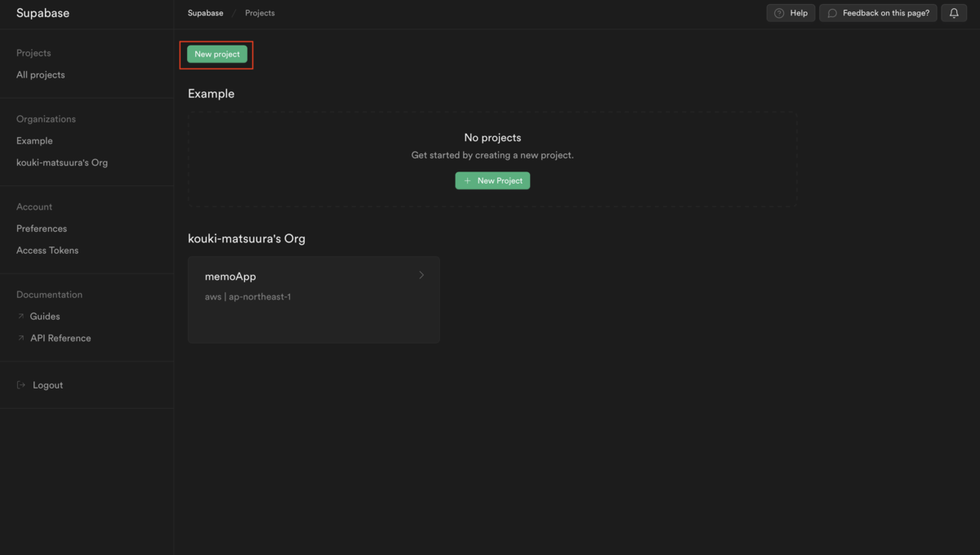
Task: Click the chevron arrow on the memoApp card
Action: coord(421,275)
